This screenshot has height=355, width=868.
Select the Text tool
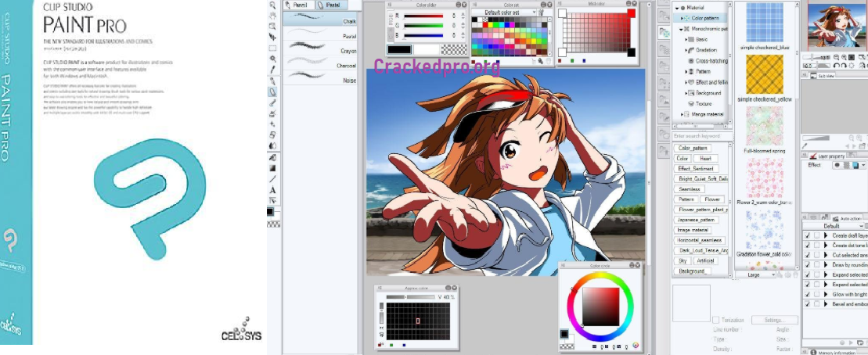click(x=272, y=190)
